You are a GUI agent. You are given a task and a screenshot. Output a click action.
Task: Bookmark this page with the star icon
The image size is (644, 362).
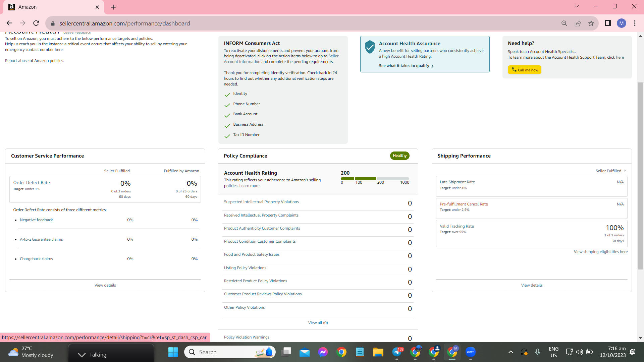click(591, 23)
